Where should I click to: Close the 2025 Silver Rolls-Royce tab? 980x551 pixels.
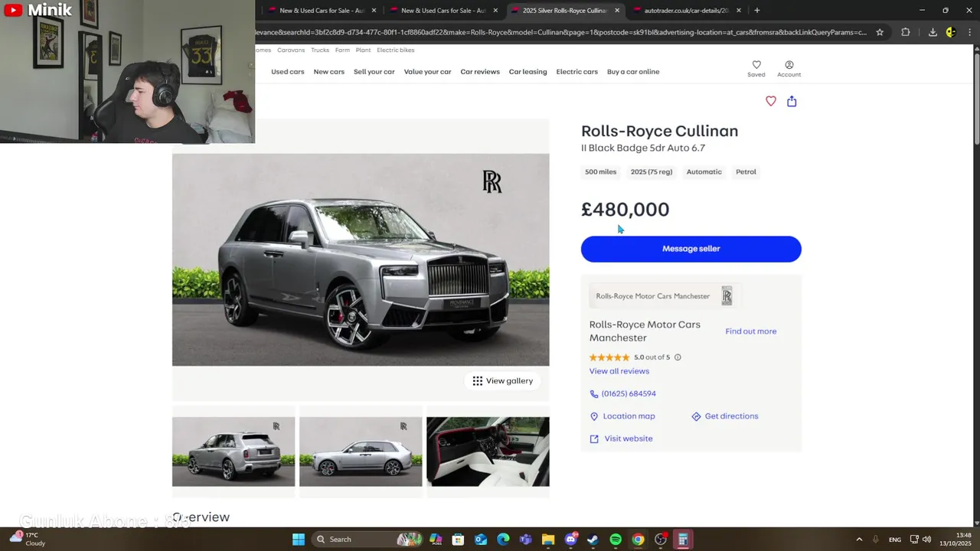click(617, 11)
